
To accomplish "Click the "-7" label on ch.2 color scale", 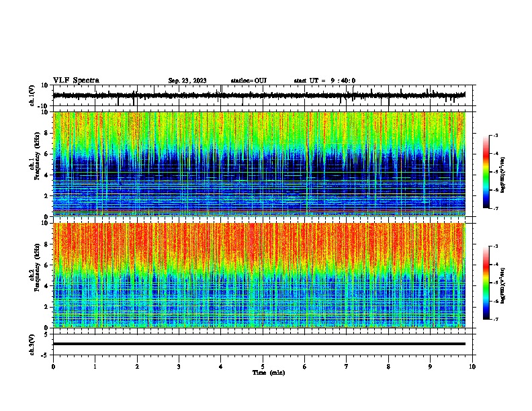I will [x=496, y=319].
